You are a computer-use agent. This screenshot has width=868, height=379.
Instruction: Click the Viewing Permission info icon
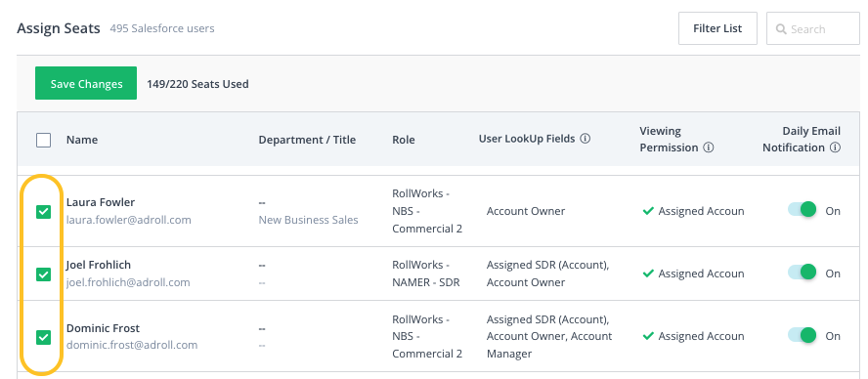[x=708, y=147]
